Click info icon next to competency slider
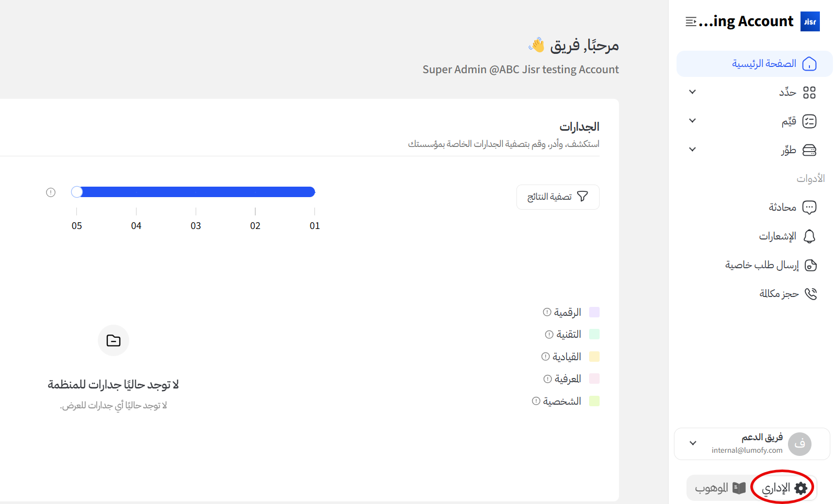Viewport: 834px width, 504px height. [x=51, y=192]
